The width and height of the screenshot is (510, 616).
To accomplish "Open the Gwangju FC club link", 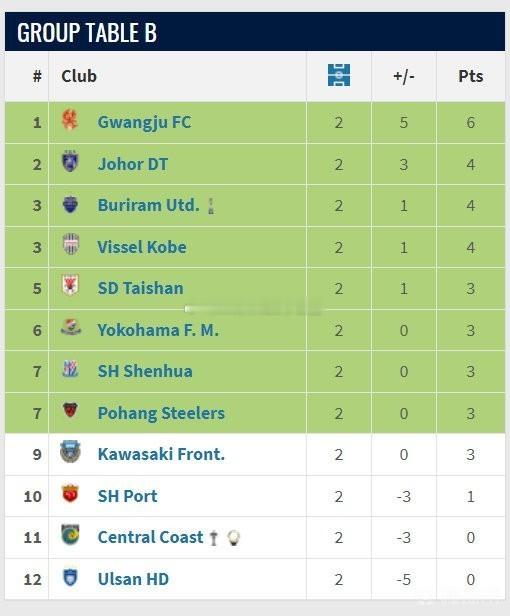I will click(x=144, y=122).
